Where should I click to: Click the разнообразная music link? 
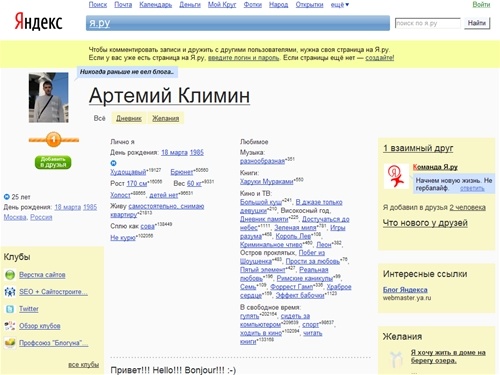tap(262, 161)
